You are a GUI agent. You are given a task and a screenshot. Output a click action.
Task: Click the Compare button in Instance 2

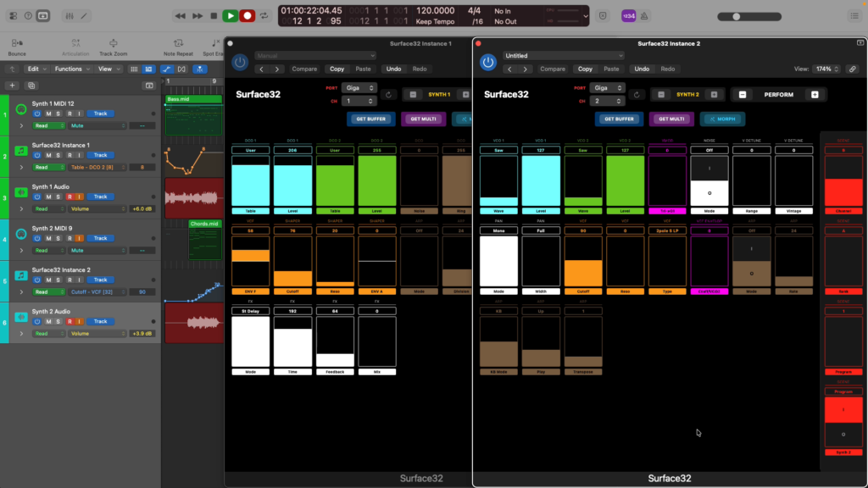coord(553,69)
